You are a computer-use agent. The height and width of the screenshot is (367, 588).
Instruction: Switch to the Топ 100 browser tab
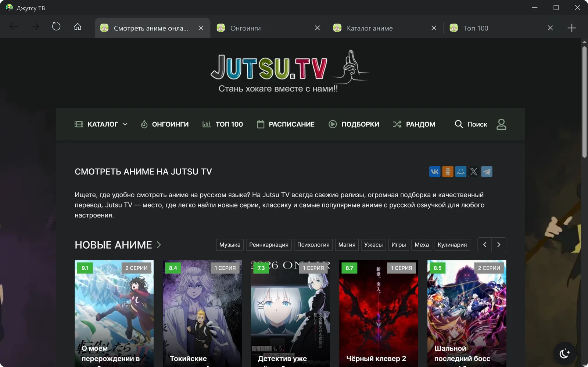point(502,28)
